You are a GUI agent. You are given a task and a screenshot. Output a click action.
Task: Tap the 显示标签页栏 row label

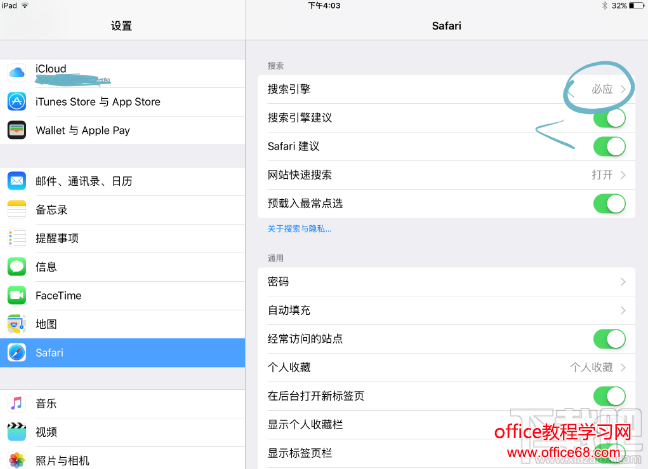point(300,453)
